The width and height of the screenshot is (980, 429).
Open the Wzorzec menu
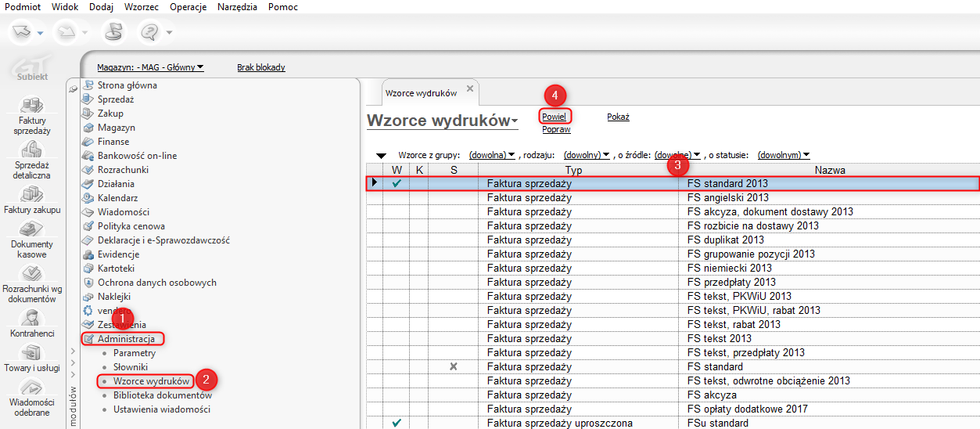coord(142,6)
